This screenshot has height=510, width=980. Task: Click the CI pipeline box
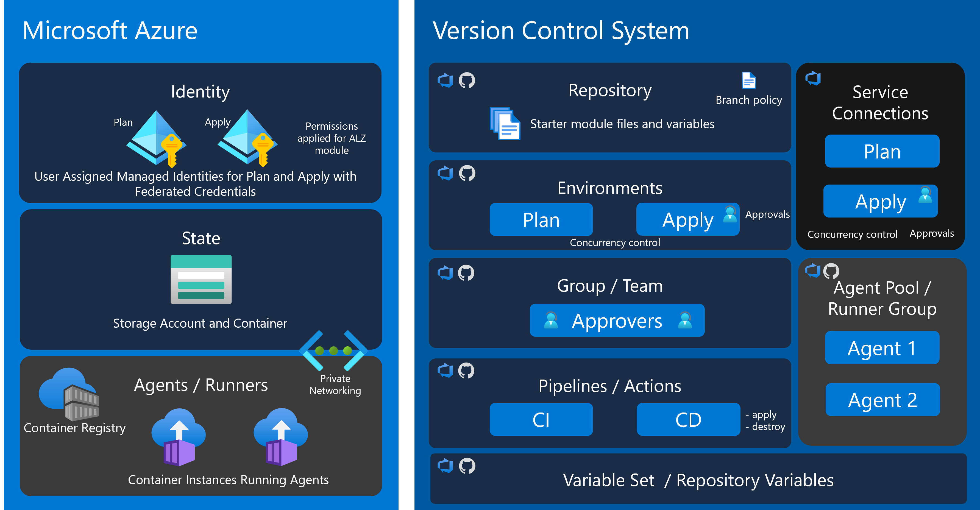click(541, 419)
